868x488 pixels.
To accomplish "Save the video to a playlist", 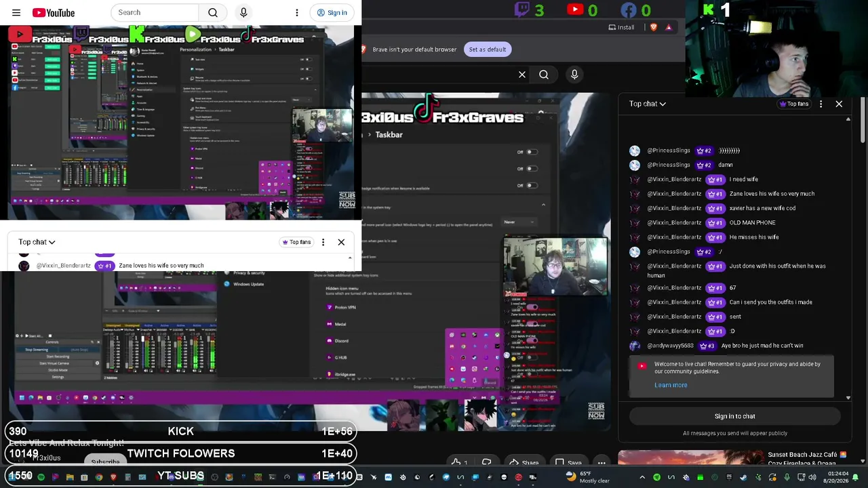I will [568, 464].
